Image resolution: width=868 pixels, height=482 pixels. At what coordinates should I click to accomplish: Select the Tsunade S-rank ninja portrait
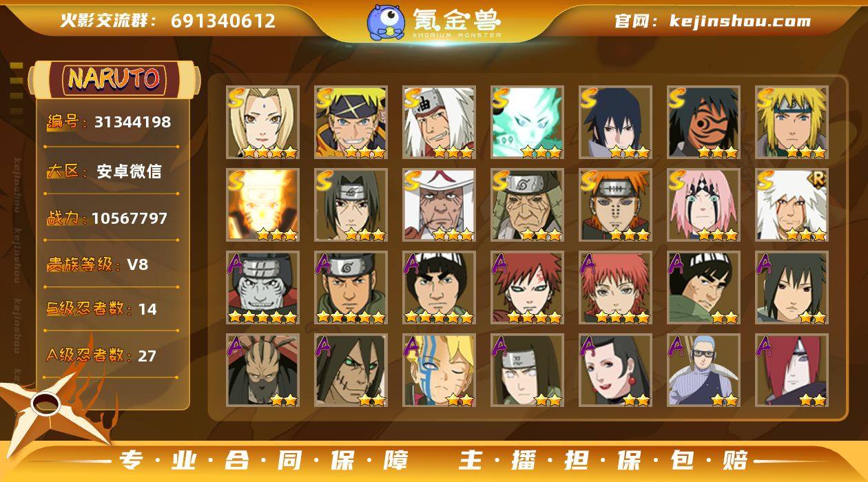coord(263,123)
